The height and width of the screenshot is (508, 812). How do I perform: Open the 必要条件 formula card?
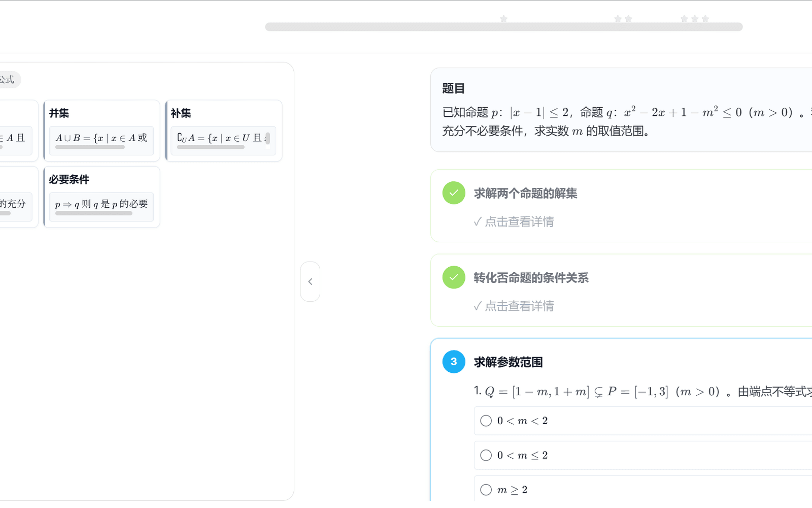(x=102, y=197)
